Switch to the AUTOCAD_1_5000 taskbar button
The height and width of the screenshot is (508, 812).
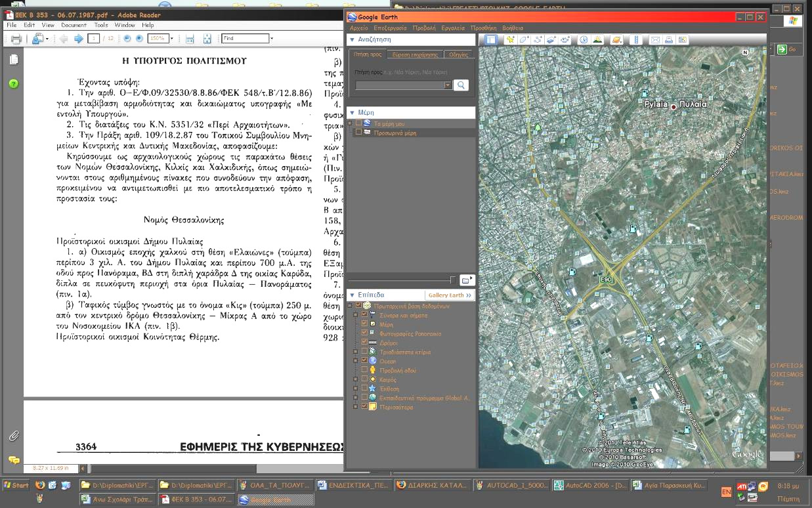click(511, 486)
